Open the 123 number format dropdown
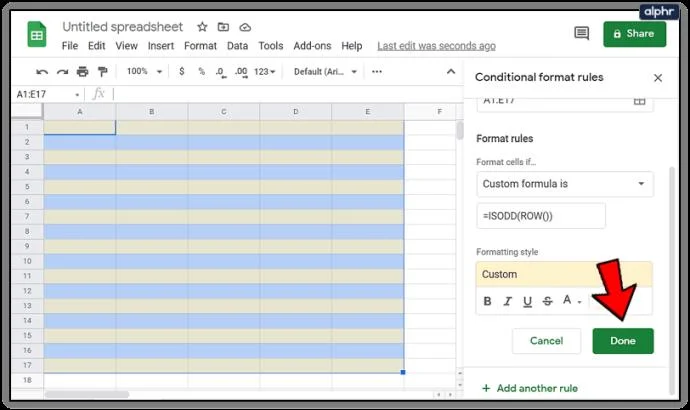The height and width of the screenshot is (410, 690). tap(264, 72)
